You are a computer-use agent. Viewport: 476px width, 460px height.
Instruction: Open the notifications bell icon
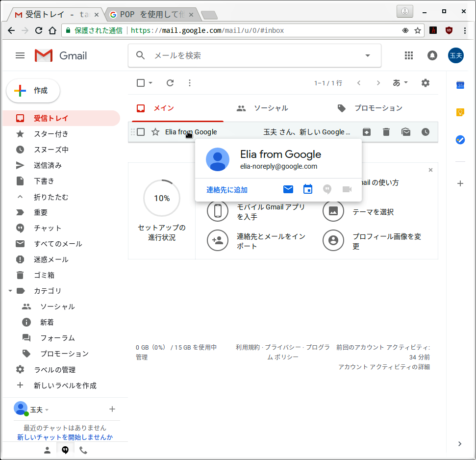click(x=432, y=55)
